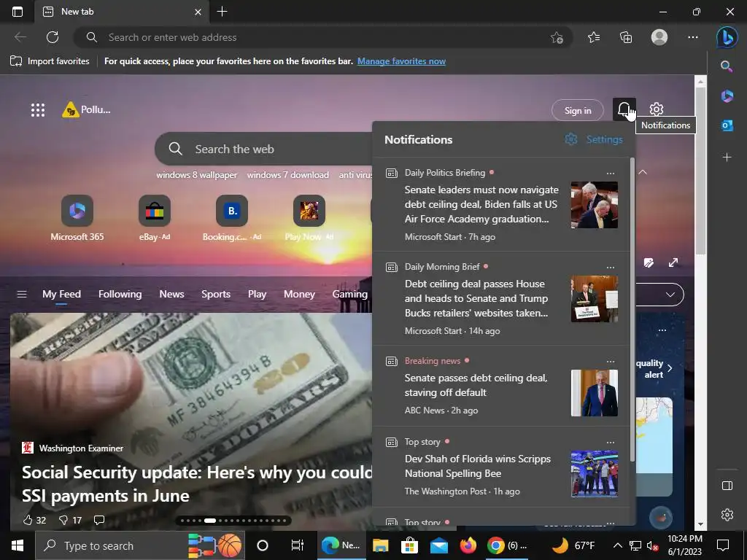Screen dimensions: 747x560
Task: Open comments on the Social Security article
Action: point(99,519)
